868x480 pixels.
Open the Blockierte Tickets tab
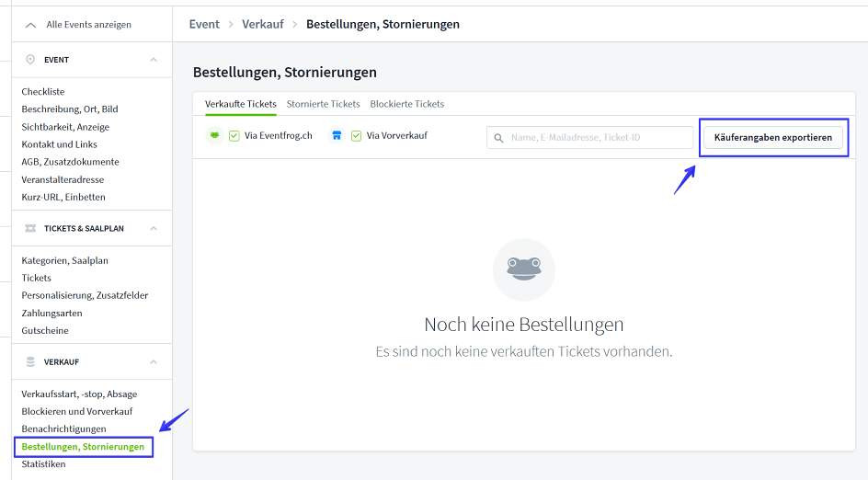point(406,104)
